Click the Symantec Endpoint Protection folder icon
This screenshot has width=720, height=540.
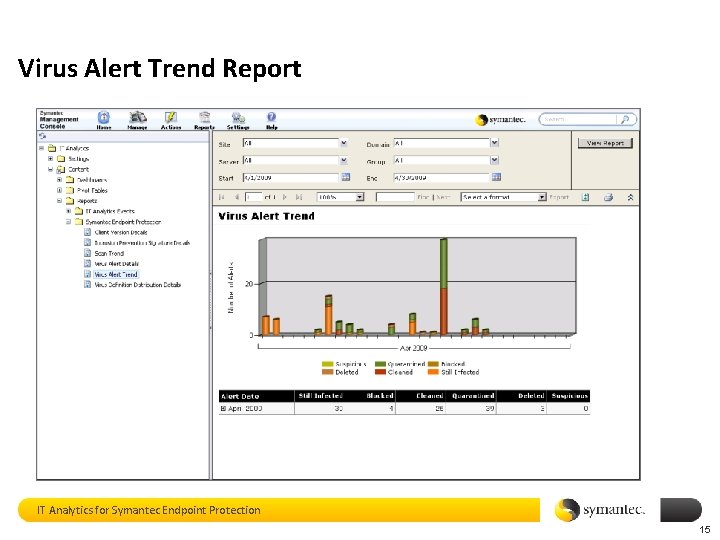pyautogui.click(x=79, y=222)
